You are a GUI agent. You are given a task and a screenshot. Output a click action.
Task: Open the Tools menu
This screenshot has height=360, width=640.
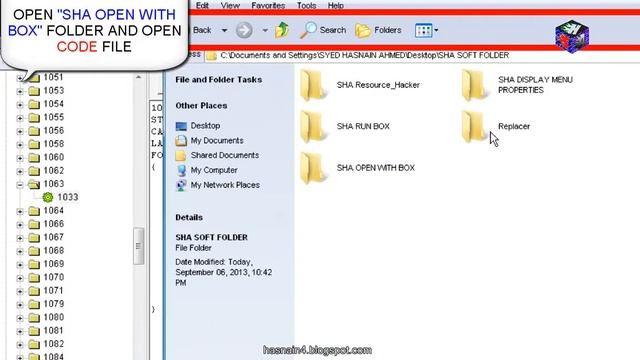point(307,6)
